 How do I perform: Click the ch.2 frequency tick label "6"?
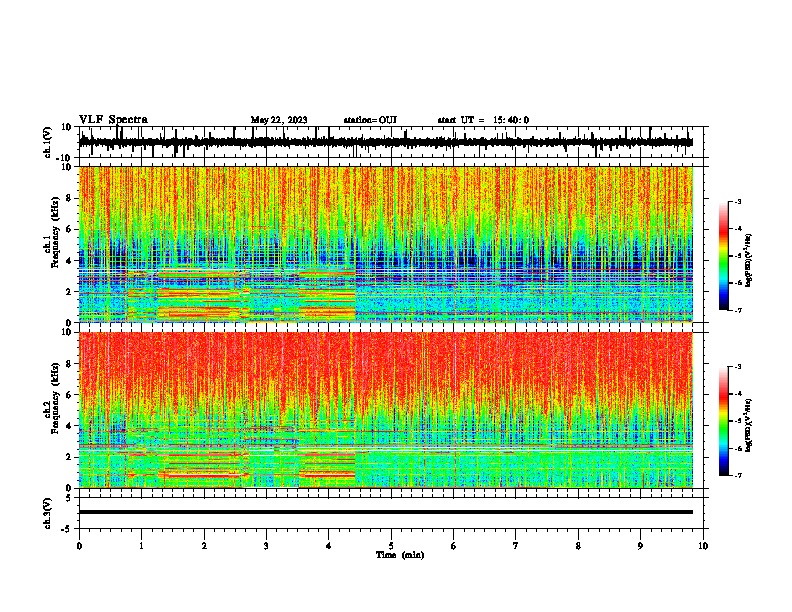69,395
